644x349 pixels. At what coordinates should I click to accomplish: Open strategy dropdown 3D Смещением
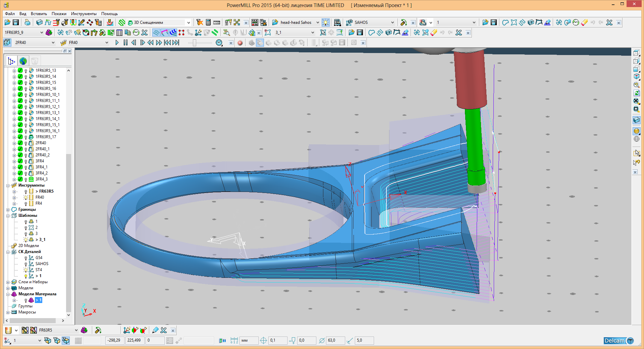tap(159, 22)
